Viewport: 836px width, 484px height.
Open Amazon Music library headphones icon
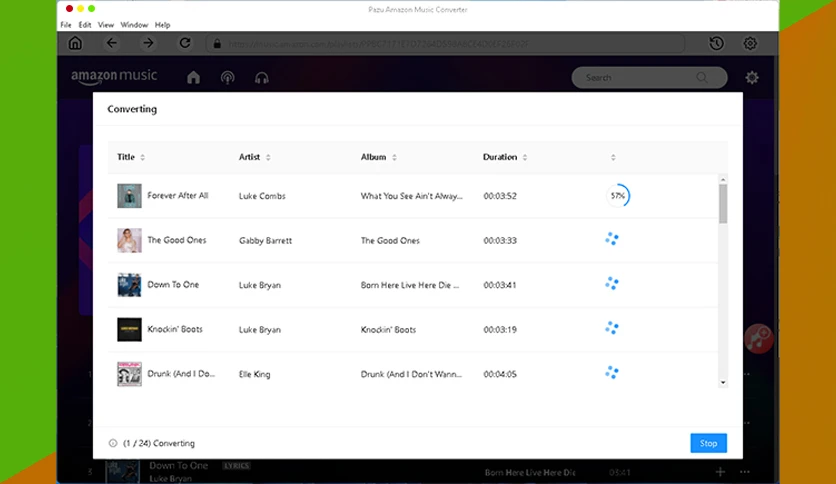click(261, 78)
